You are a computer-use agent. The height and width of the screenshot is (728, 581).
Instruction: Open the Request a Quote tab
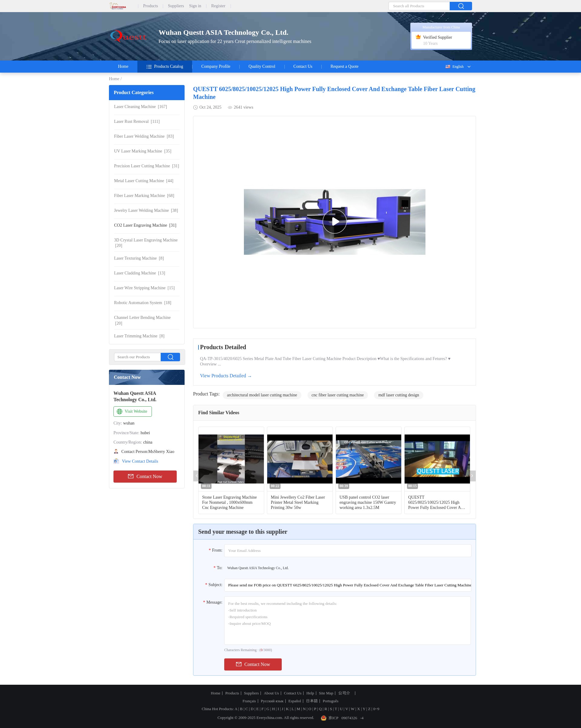click(x=344, y=67)
